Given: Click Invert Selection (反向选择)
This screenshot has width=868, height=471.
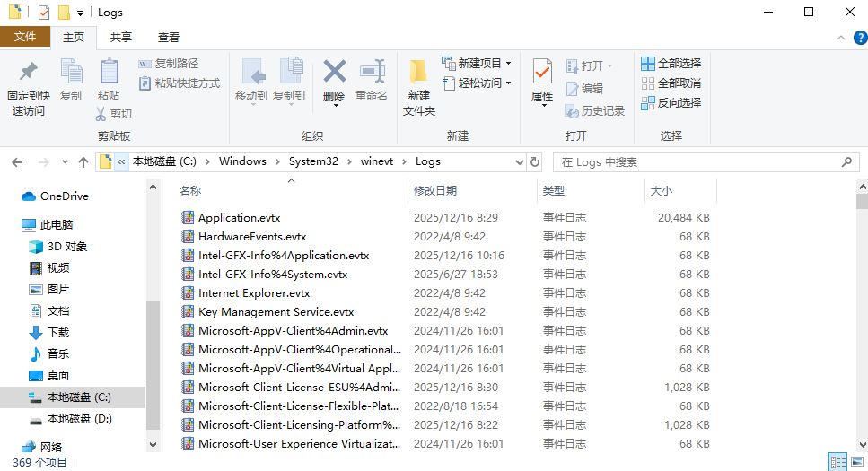Looking at the screenshot, I should [671, 103].
